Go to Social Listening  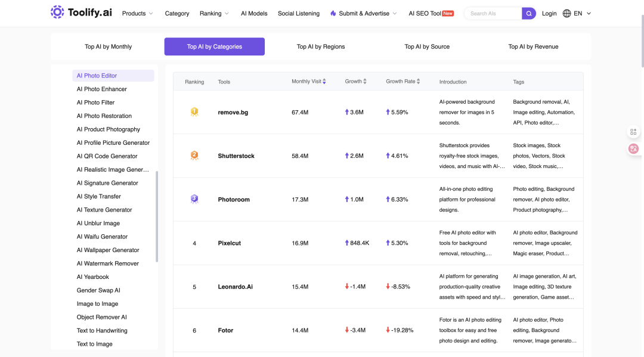pyautogui.click(x=299, y=14)
